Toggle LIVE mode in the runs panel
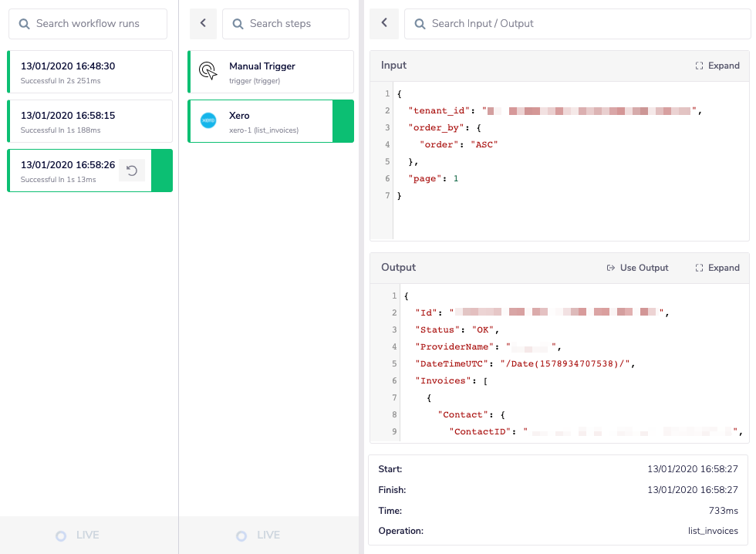Image resolution: width=756 pixels, height=554 pixels. coord(77,535)
